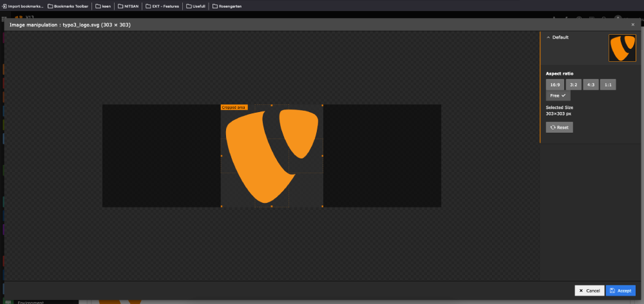Open the NITSAN bookmarks folder
The width and height of the screenshot is (644, 304).
(x=128, y=6)
